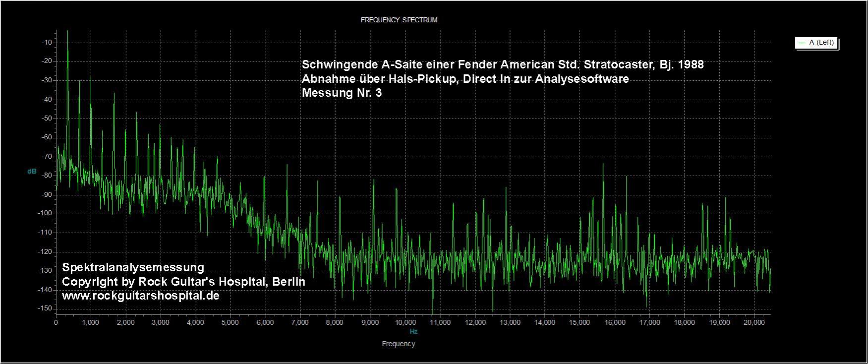Click the Spektralanalysemessung caption text
This screenshot has width=868, height=364.
pyautogui.click(x=133, y=267)
